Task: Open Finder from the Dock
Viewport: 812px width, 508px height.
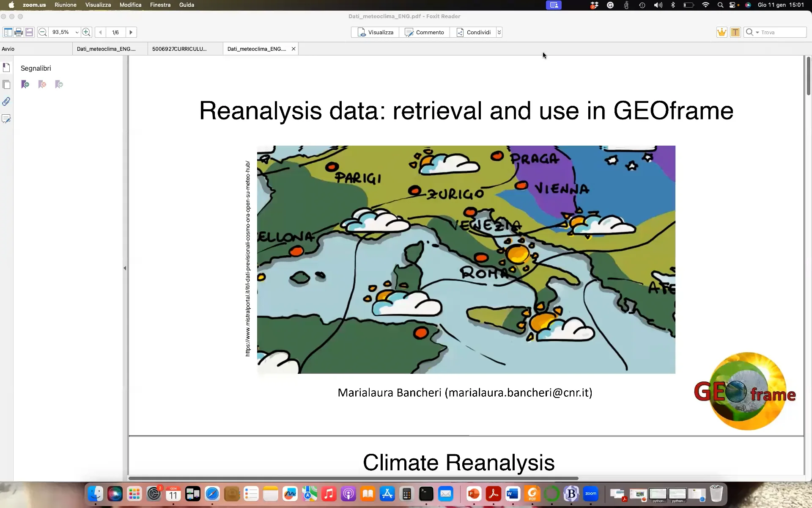Action: click(96, 494)
